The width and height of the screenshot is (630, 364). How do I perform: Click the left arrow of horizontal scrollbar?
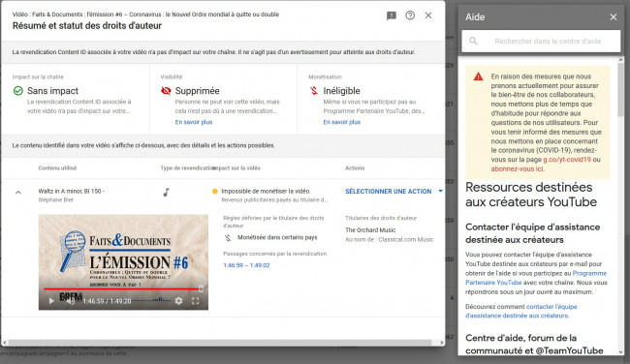point(5,343)
